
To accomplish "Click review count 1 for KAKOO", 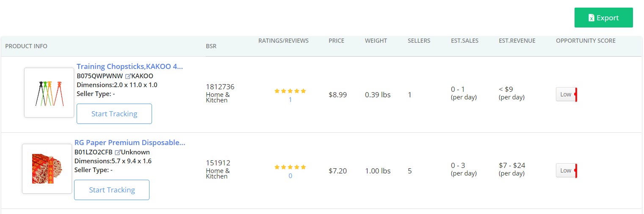I will (x=290, y=100).
